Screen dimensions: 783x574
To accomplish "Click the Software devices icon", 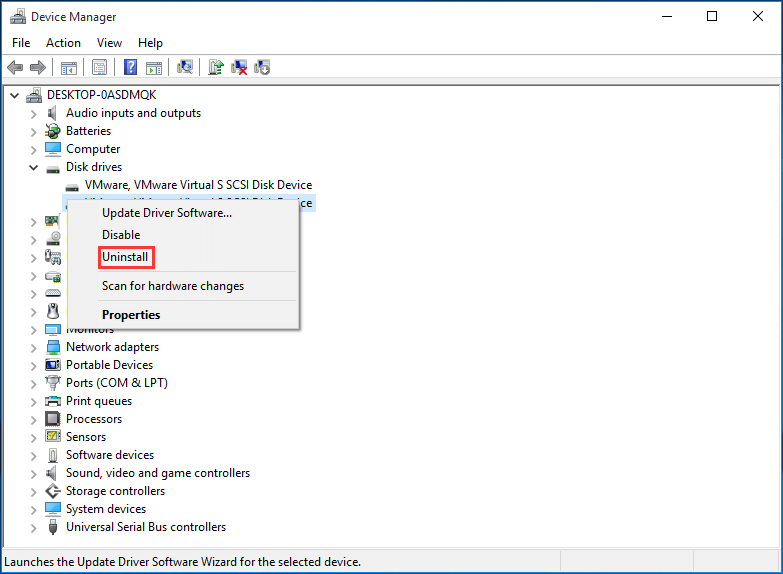I will click(53, 455).
